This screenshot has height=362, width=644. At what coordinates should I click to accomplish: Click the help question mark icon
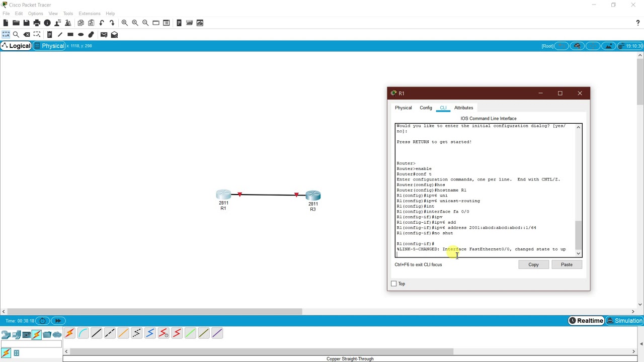coord(638,23)
